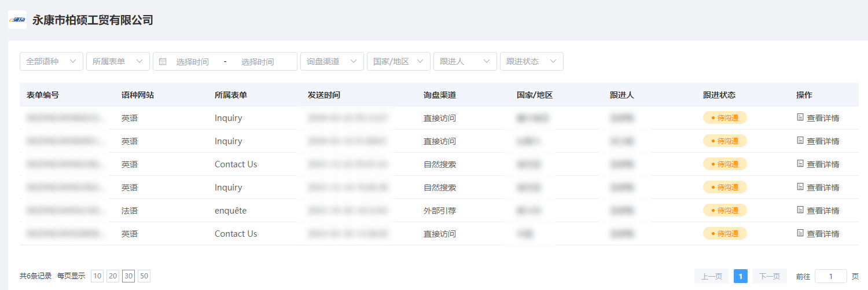Click the 表单编号 column header

[43, 95]
